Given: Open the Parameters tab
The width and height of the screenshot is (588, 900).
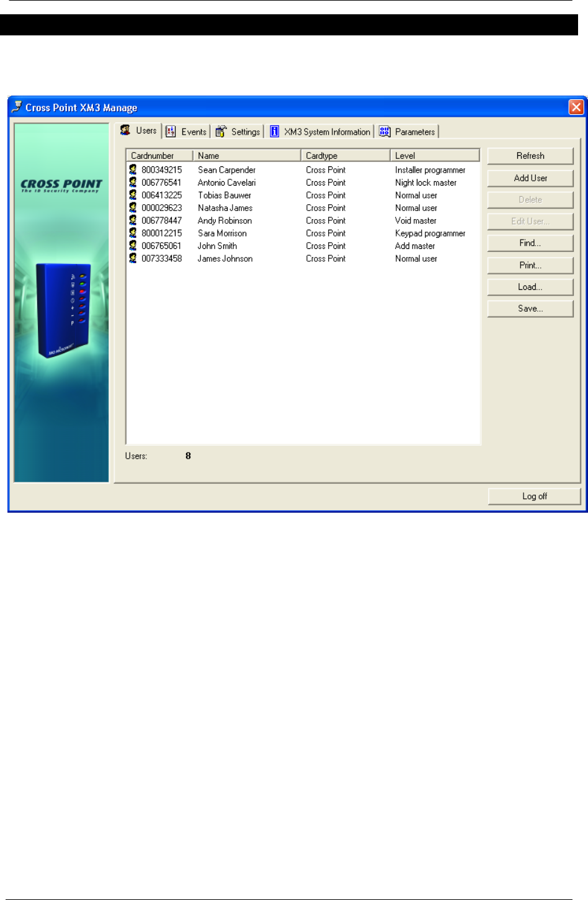Looking at the screenshot, I should pos(408,132).
